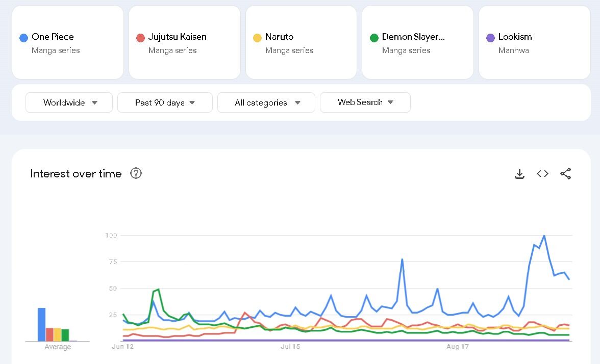Click 'Manga series' under One Piece
The image size is (600, 364).
pos(56,50)
